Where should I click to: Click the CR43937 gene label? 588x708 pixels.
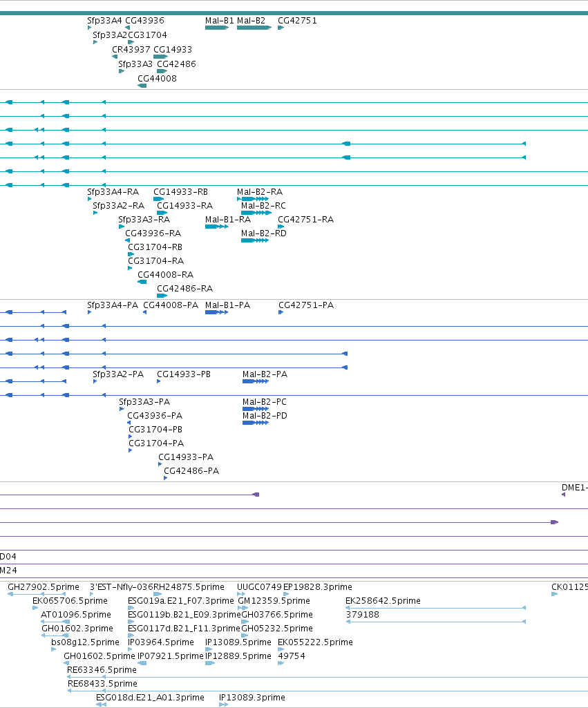[131, 50]
